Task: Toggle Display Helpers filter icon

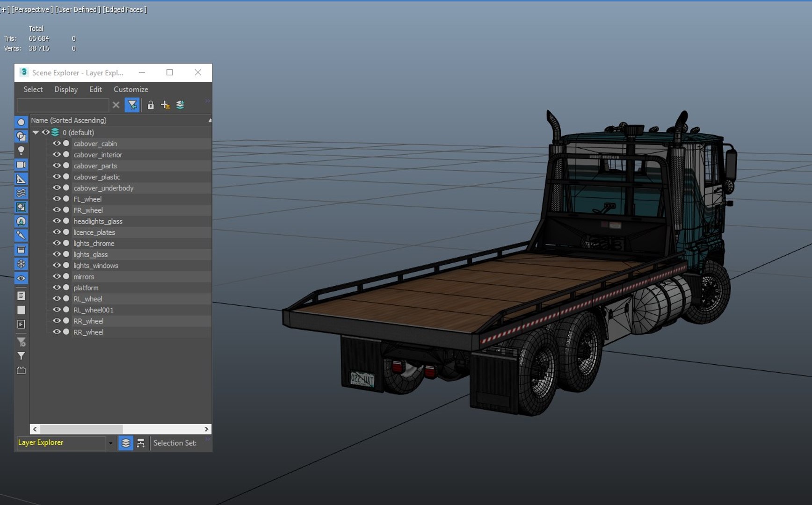Action: 21,179
